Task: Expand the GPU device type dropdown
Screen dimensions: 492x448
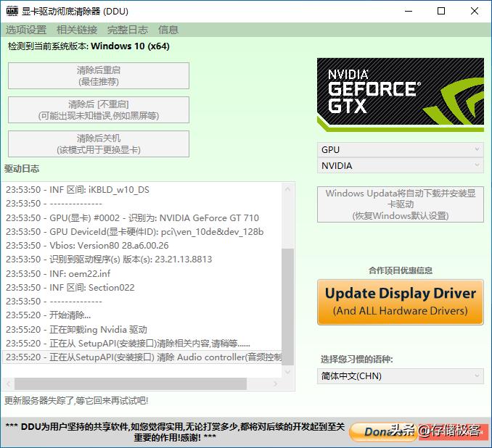Action: pyautogui.click(x=401, y=149)
